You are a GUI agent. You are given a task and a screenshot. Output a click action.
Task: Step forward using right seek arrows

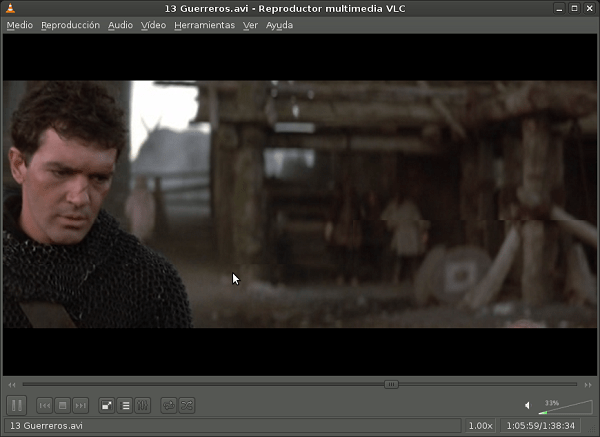coord(588,385)
